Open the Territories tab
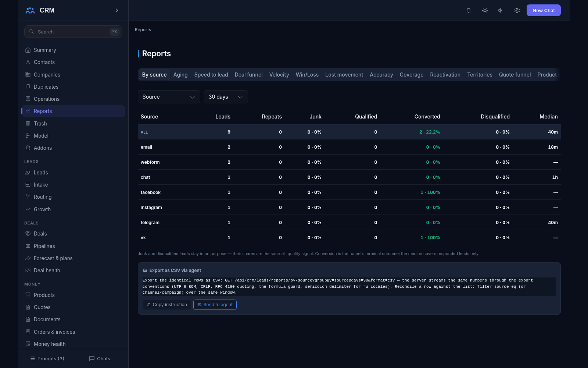Screen dimensions: 588x368 tap(480, 75)
